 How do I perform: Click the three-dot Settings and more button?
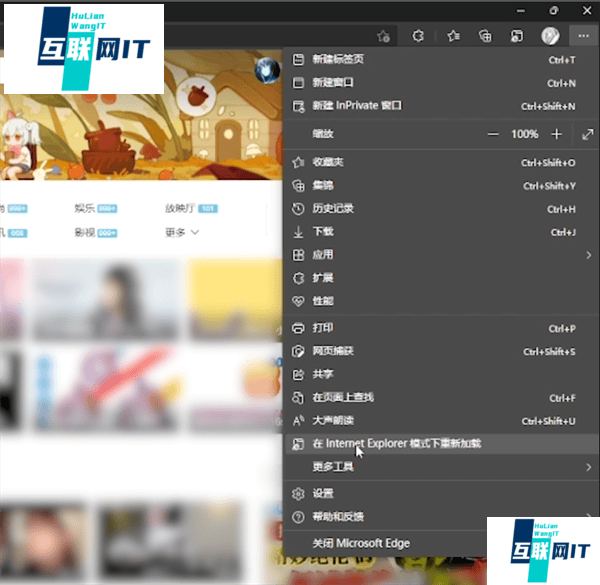pos(582,36)
